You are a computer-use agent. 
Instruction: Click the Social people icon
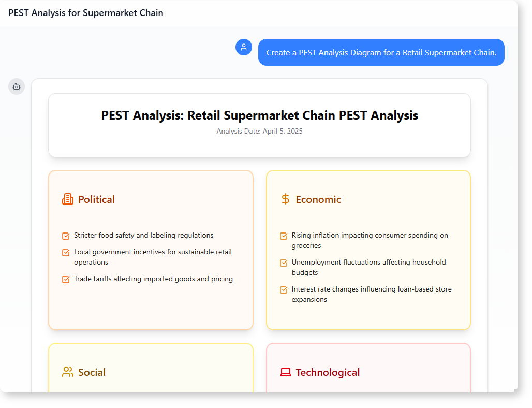(x=68, y=372)
